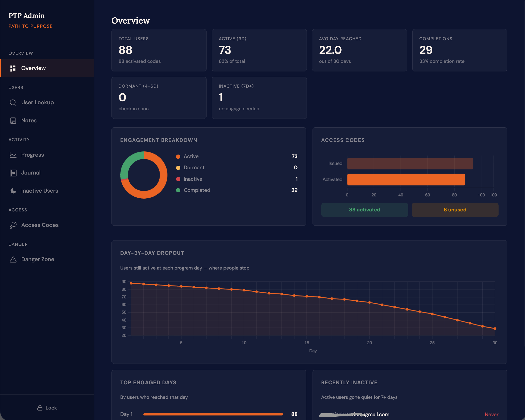Viewport: 525px width, 420px height.
Task: Click the PTP Admin title
Action: (x=26, y=16)
